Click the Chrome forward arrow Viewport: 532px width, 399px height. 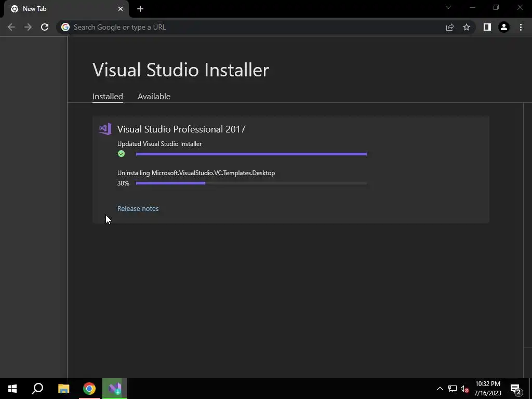pos(28,27)
